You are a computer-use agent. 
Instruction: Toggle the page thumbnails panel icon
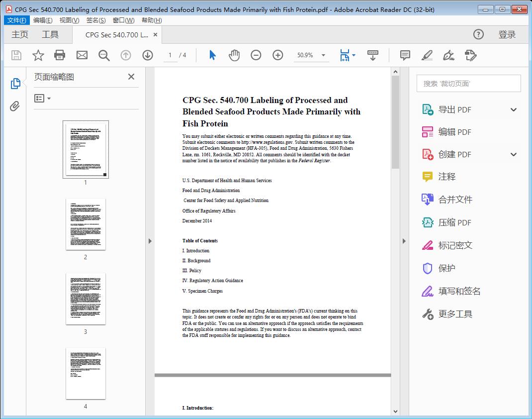[x=15, y=84]
